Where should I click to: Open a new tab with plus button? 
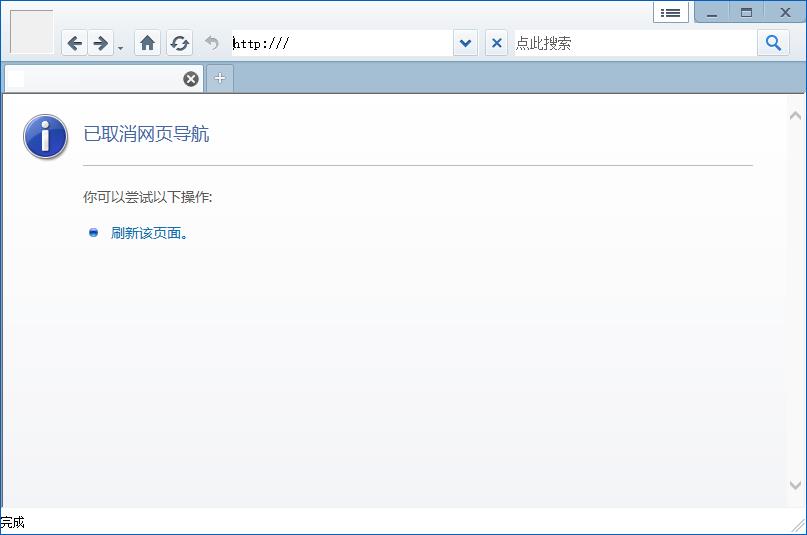click(x=220, y=79)
